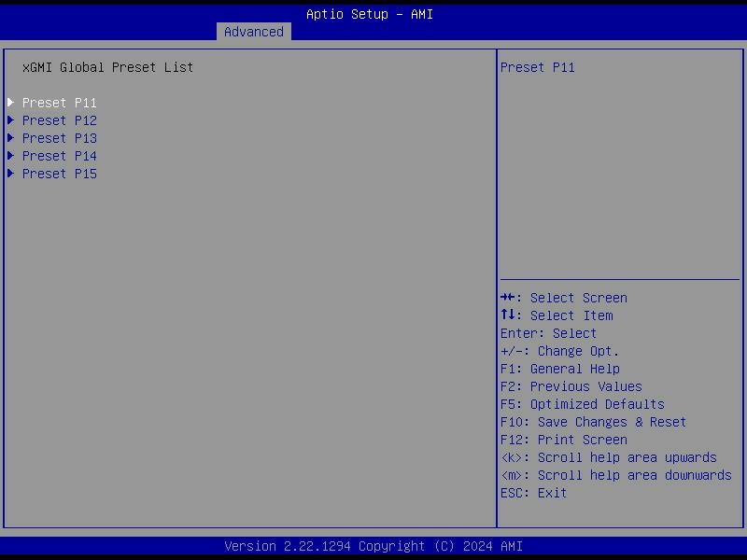Image resolution: width=747 pixels, height=560 pixels.
Task: Click the Version 2.22.1294 copyright footer
Action: click(373, 546)
